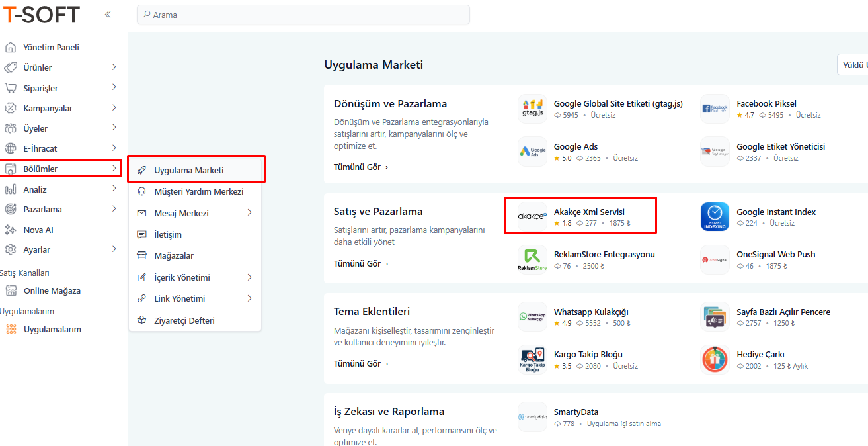Expand the E-İhracat menu chevron
This screenshot has height=446, width=868.
pos(114,148)
